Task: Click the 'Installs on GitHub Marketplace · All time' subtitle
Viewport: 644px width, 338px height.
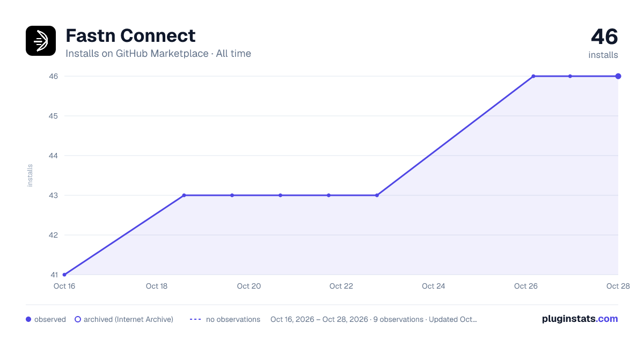Action: point(158,54)
